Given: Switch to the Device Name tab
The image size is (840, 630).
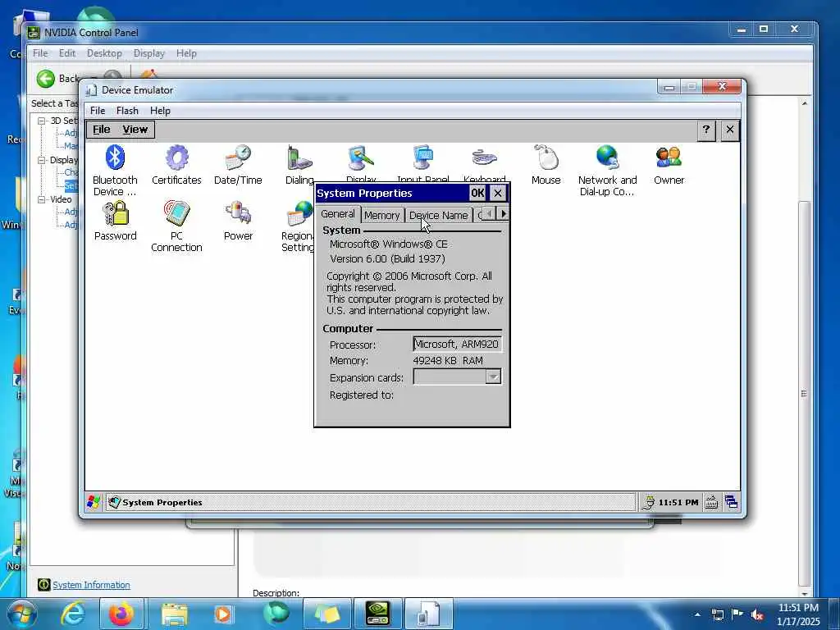Looking at the screenshot, I should pyautogui.click(x=438, y=215).
